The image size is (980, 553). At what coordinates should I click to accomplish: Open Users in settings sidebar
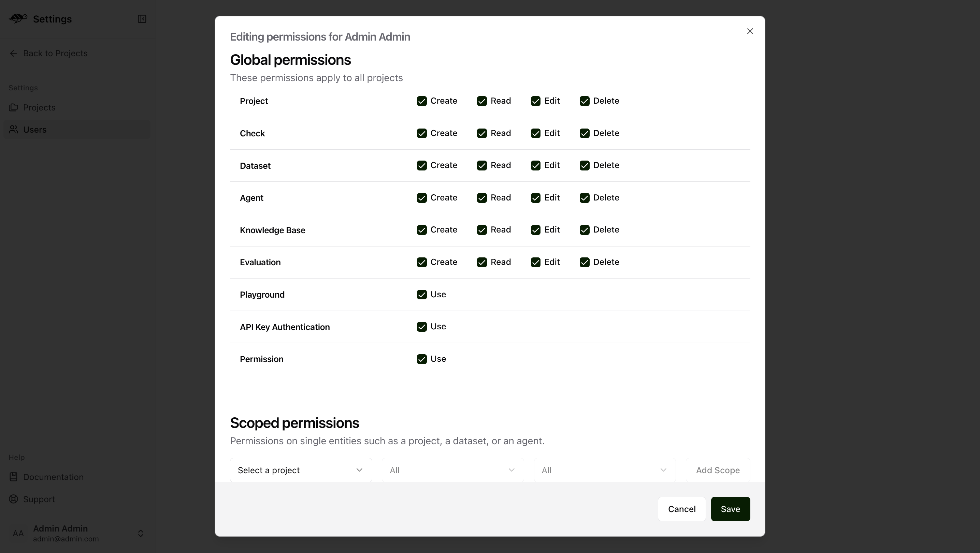(x=77, y=129)
